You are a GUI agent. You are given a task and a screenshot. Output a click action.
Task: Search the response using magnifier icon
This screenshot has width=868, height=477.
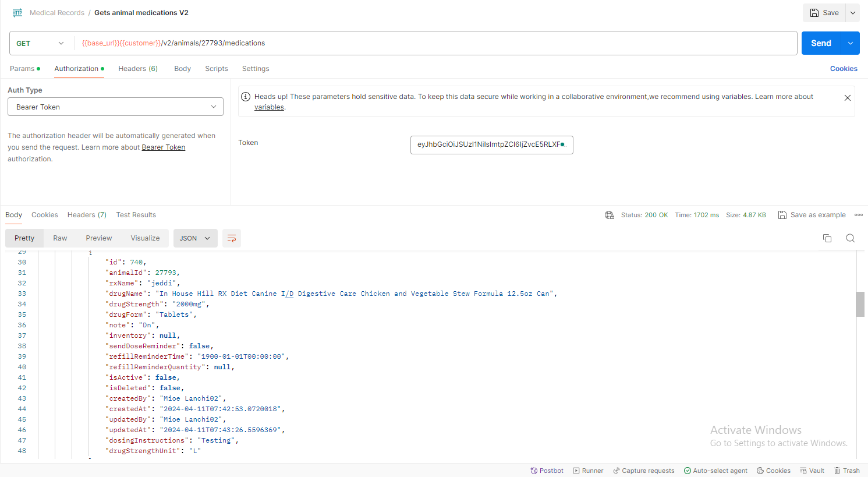pyautogui.click(x=850, y=238)
